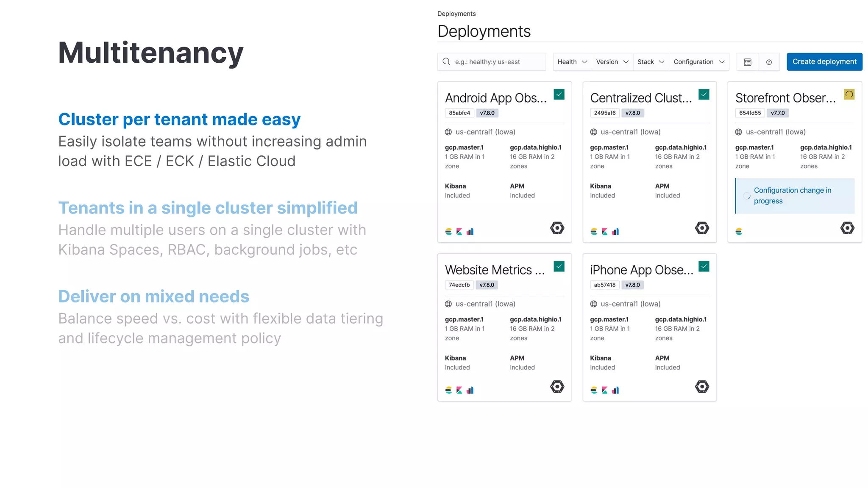Image resolution: width=868 pixels, height=488 pixels.
Task: Click version badge v7.7.0 on Storefront card
Action: point(778,113)
